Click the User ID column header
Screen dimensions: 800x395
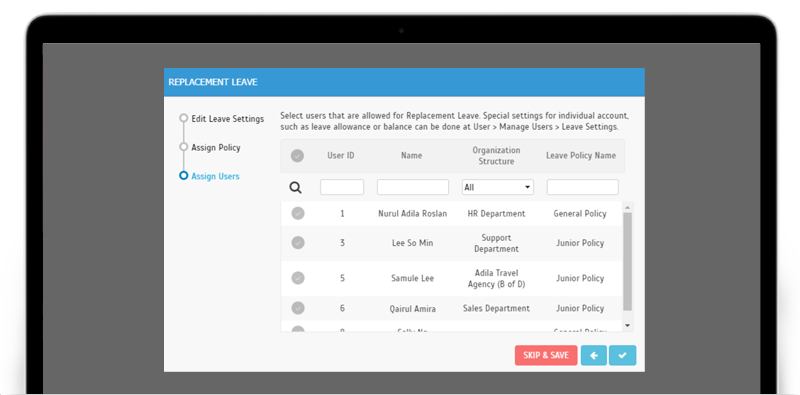click(x=341, y=156)
